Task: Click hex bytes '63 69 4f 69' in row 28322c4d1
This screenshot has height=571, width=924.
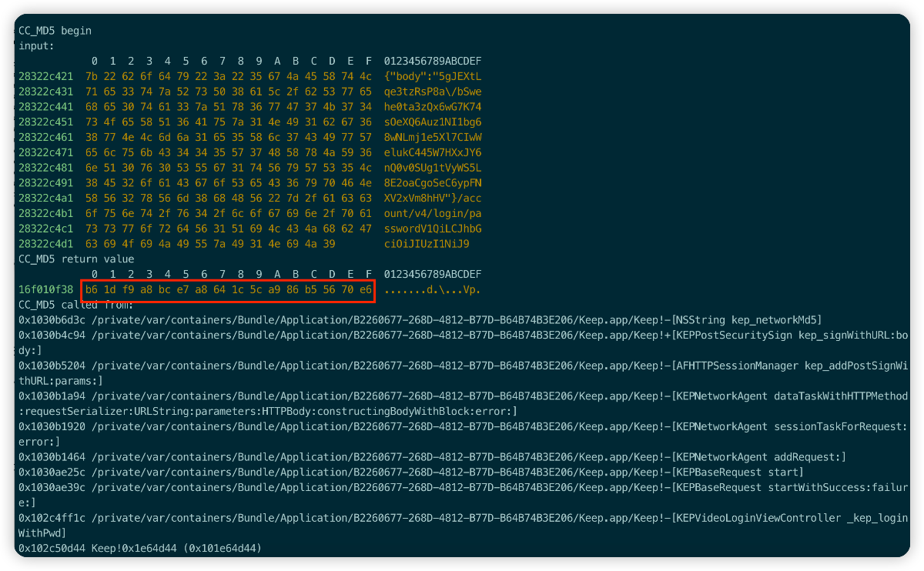Action: pos(119,244)
